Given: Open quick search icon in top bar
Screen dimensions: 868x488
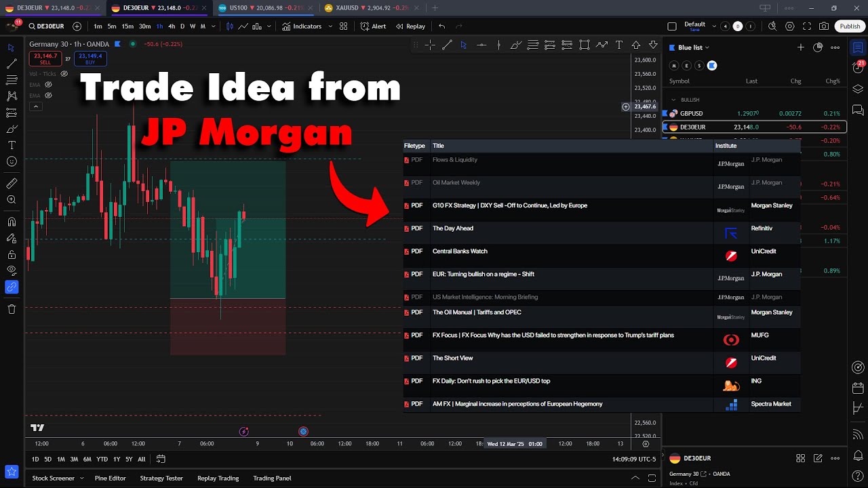Looking at the screenshot, I should pyautogui.click(x=772, y=26).
